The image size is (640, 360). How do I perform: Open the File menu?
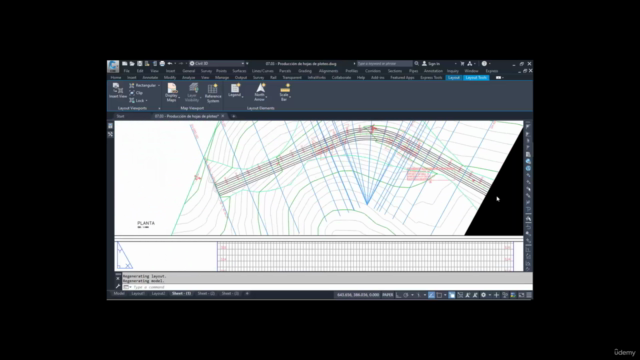click(x=127, y=71)
